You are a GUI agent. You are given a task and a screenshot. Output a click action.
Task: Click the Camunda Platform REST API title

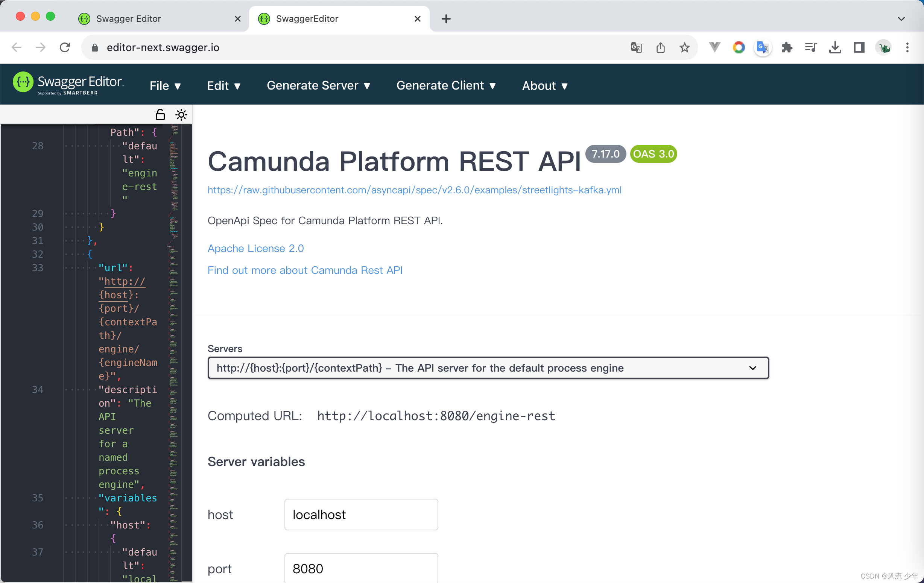(394, 161)
